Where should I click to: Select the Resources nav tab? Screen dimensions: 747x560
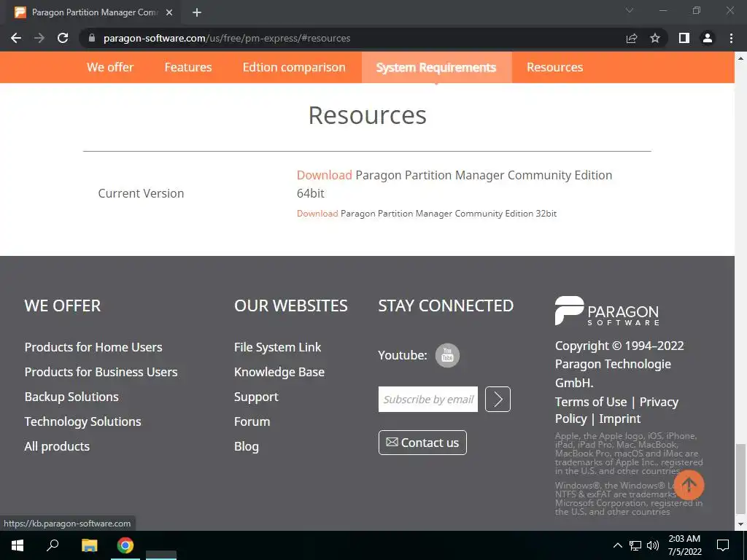tap(554, 67)
